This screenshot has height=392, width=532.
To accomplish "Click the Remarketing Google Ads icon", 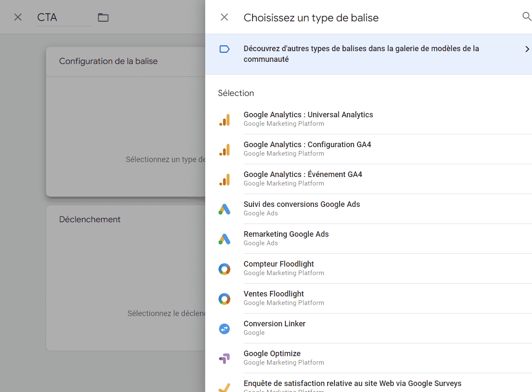I will point(224,239).
